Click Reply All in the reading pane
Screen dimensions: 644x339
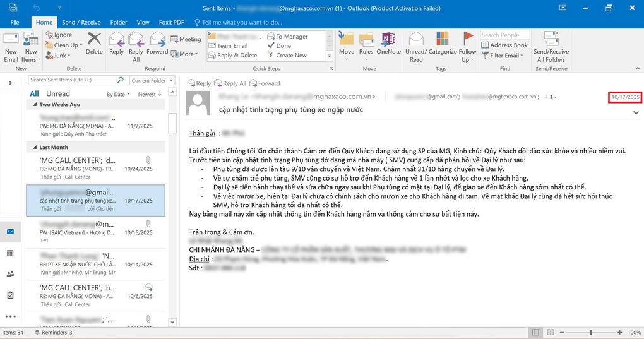(230, 83)
